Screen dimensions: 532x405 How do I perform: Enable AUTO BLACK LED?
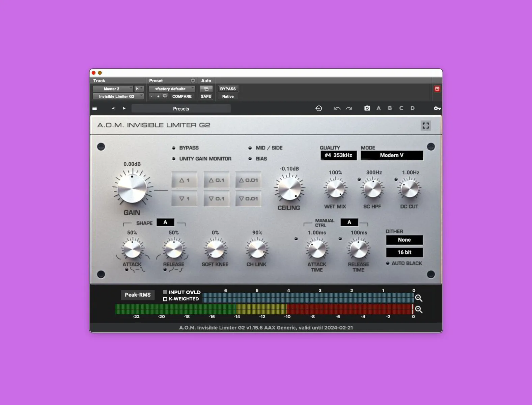(x=388, y=263)
